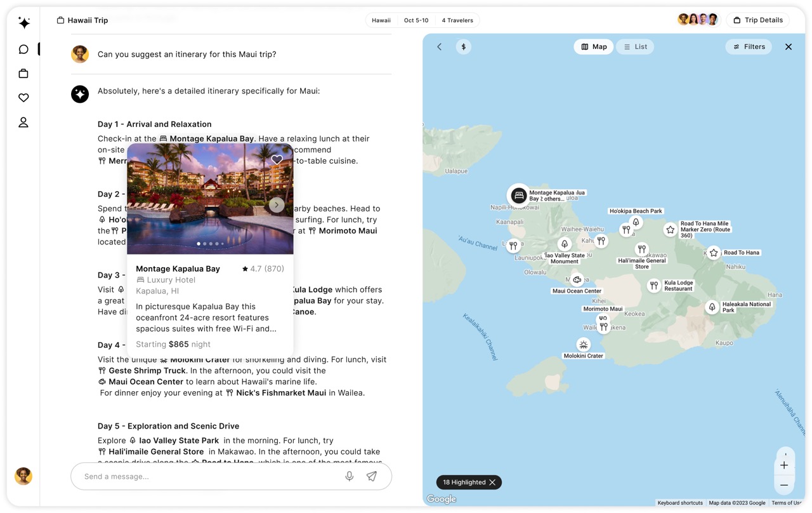This screenshot has width=812, height=513.
Task: Dismiss the 18 Highlighted filter chip
Action: (x=492, y=483)
